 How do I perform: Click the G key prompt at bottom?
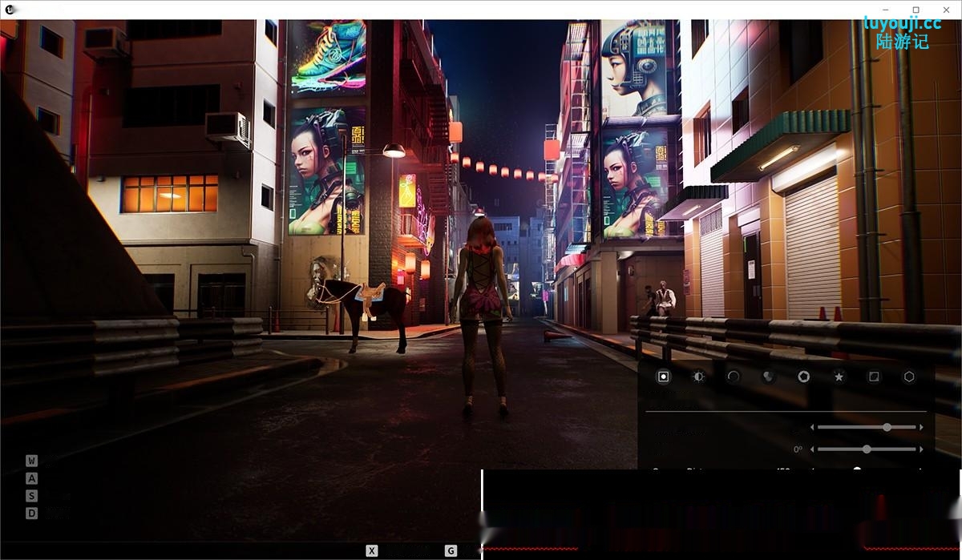[451, 550]
